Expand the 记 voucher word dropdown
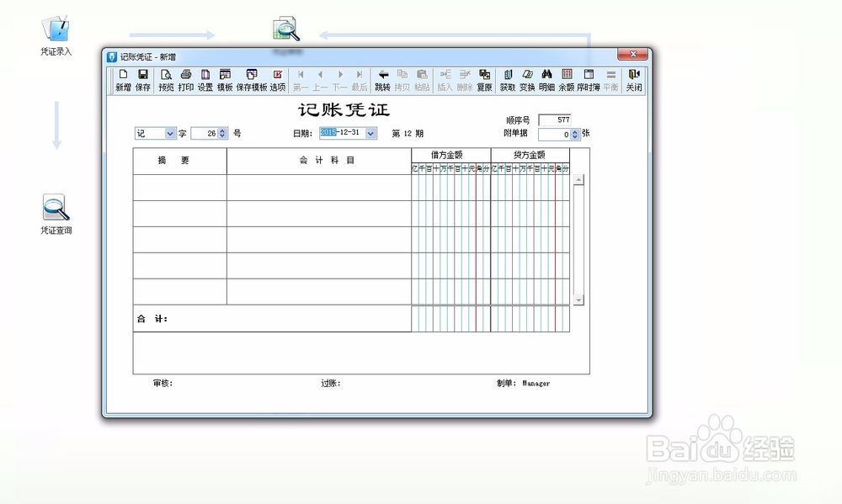842x504 pixels. [170, 133]
